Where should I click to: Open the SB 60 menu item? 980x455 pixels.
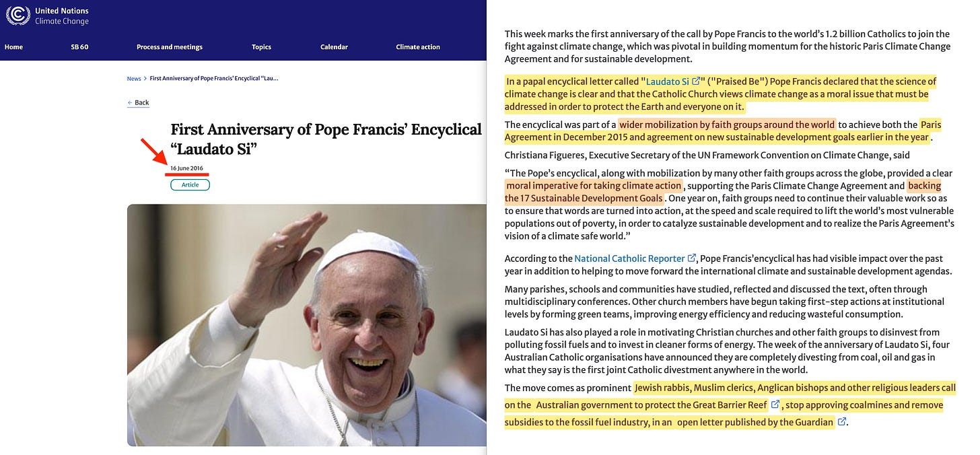pyautogui.click(x=79, y=47)
